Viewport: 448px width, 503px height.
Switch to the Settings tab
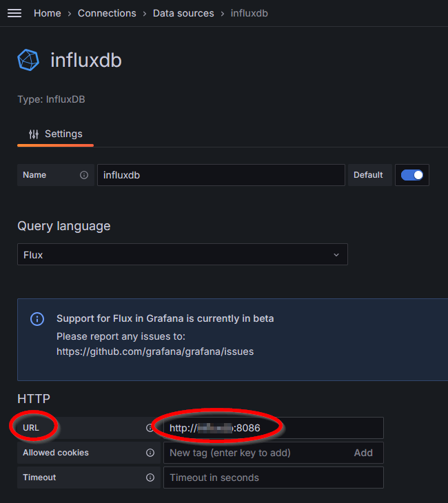(x=56, y=134)
